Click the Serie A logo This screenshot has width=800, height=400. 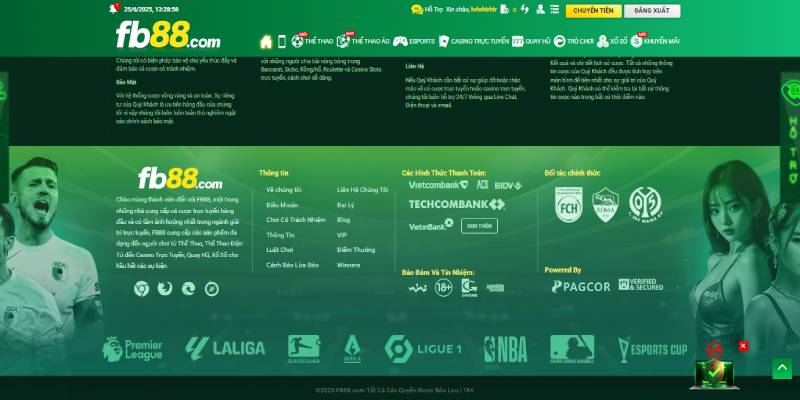pos(352,349)
